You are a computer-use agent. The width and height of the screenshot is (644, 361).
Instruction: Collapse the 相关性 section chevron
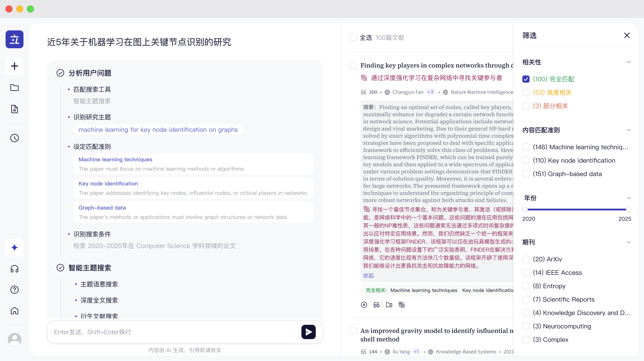pyautogui.click(x=629, y=62)
